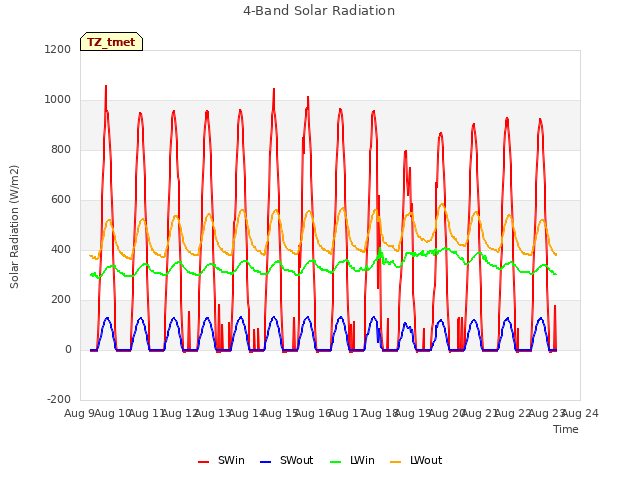Click the Solar Radiation (W/m2) axis label

coord(14,227)
